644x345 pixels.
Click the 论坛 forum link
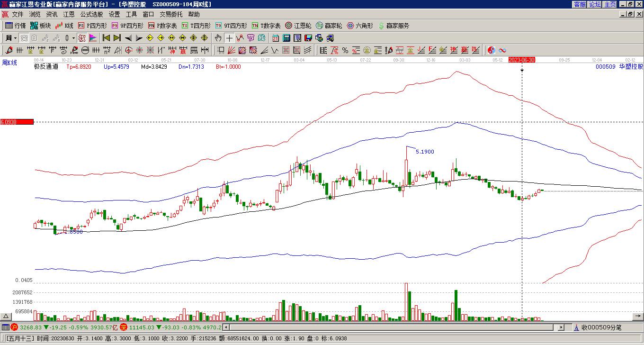click(595, 4)
